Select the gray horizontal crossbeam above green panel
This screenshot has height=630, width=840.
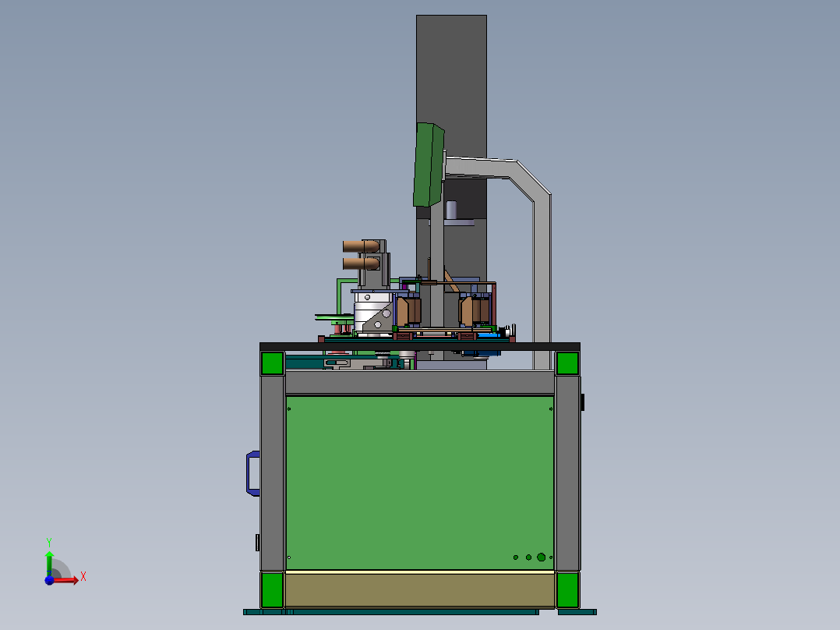pos(420,382)
